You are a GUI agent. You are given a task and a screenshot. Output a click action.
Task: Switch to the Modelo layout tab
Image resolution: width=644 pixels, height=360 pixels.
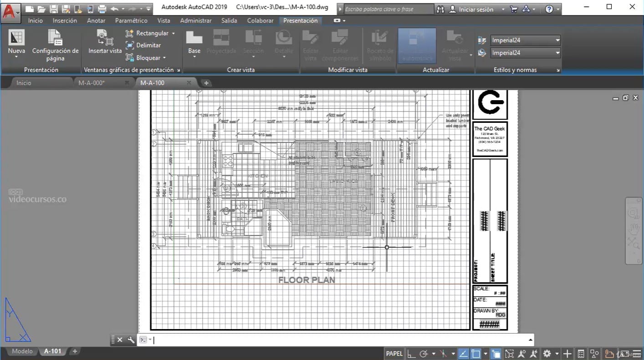pos(22,351)
